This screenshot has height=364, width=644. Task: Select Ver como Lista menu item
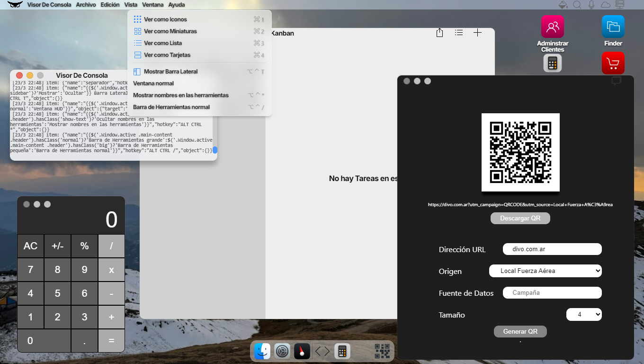(x=163, y=43)
